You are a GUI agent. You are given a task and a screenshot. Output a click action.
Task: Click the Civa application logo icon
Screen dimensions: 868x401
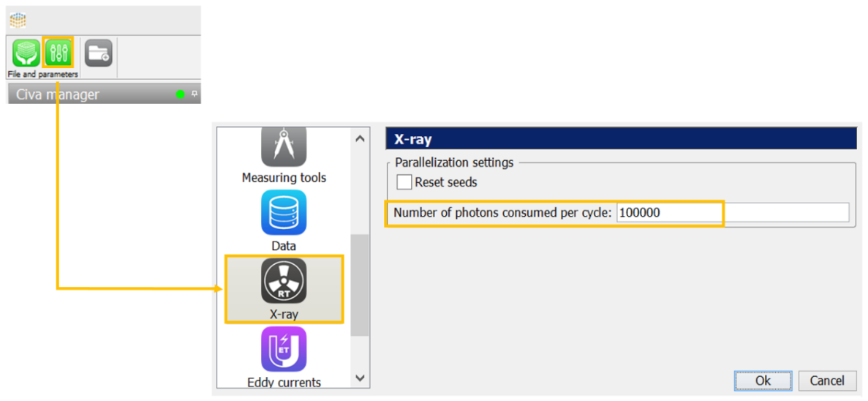(18, 20)
